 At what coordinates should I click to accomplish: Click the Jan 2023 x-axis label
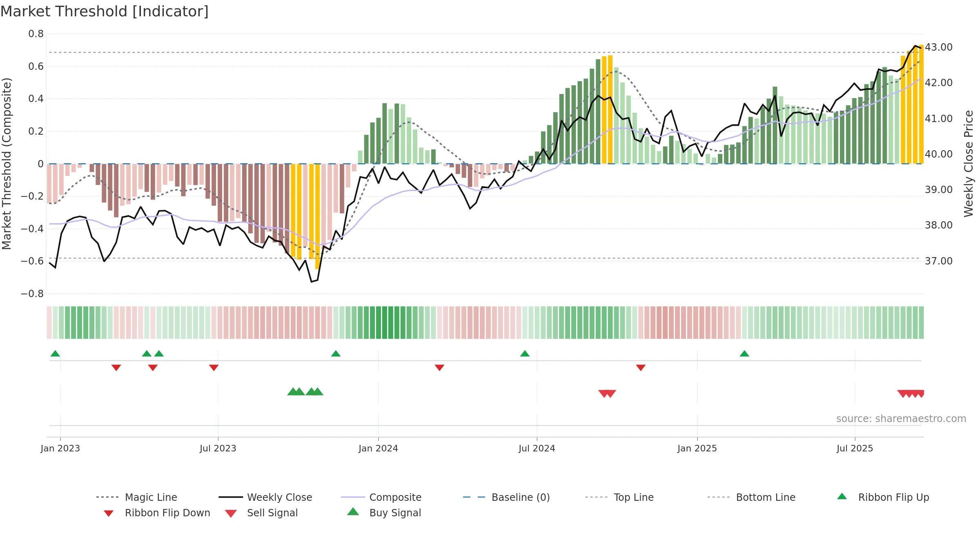coord(60,448)
